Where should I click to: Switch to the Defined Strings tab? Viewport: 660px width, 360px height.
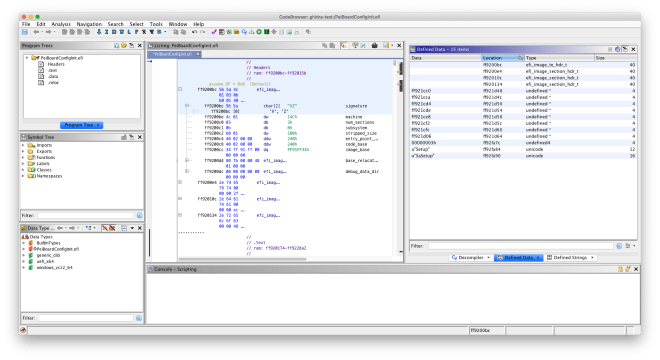[x=570, y=258]
